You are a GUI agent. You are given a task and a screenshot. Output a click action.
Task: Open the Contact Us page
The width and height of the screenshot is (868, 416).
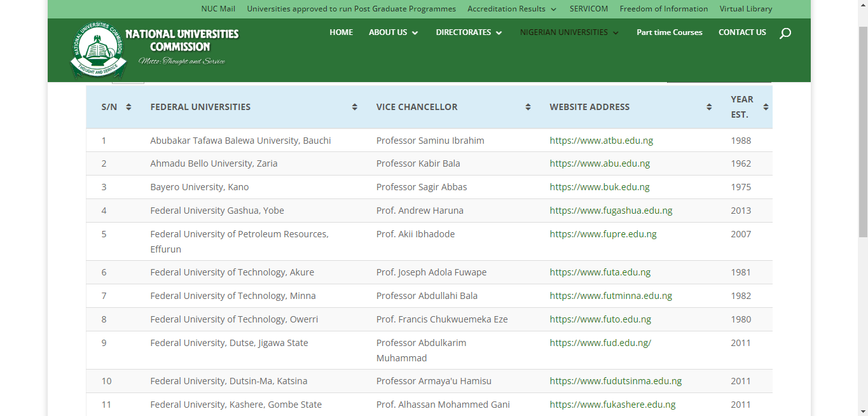coord(742,32)
